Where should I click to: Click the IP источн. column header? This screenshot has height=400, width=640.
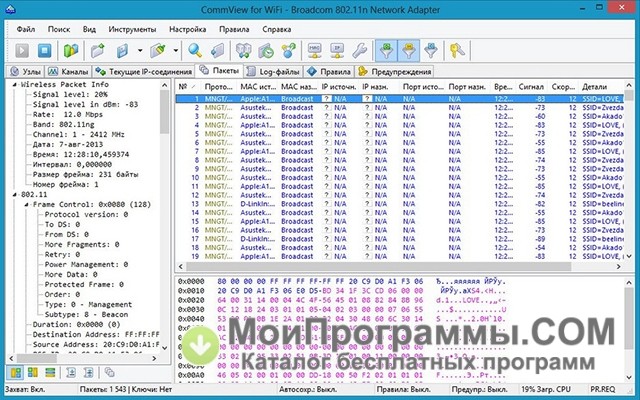pos(339,87)
